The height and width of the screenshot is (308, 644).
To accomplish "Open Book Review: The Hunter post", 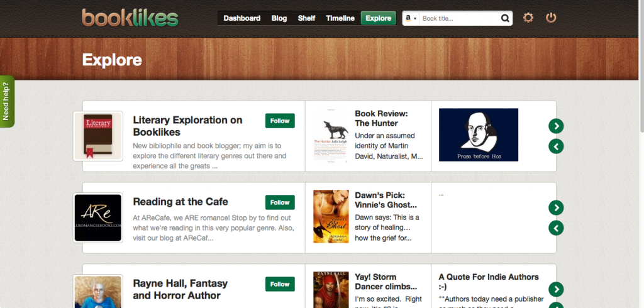I will pyautogui.click(x=382, y=118).
